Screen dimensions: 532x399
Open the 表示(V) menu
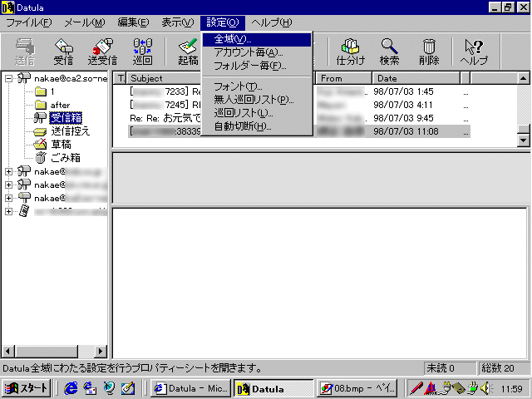[x=178, y=22]
